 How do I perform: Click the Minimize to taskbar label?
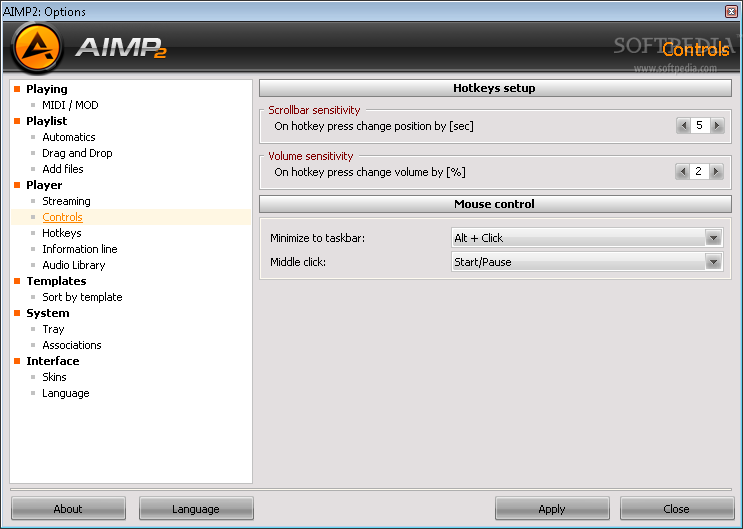coord(317,238)
